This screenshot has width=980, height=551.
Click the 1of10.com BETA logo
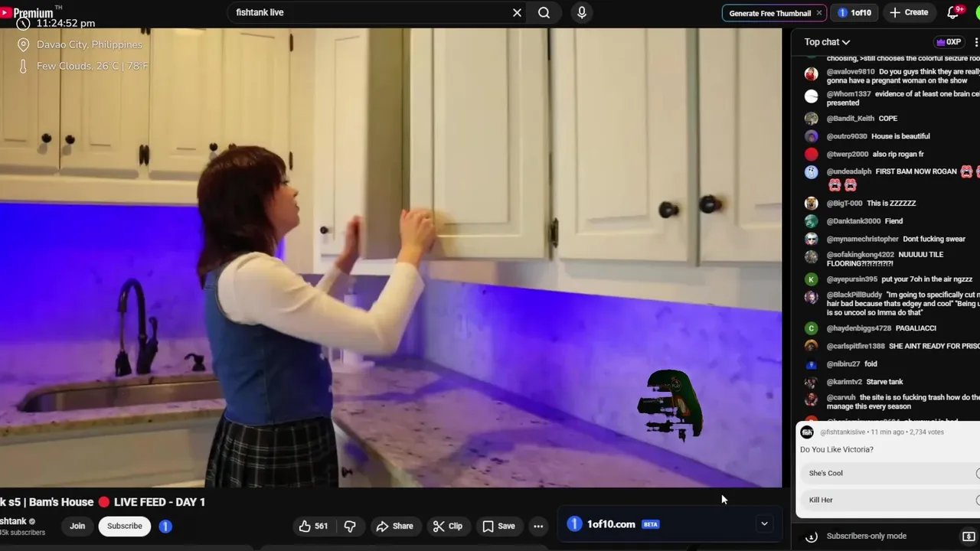point(612,524)
